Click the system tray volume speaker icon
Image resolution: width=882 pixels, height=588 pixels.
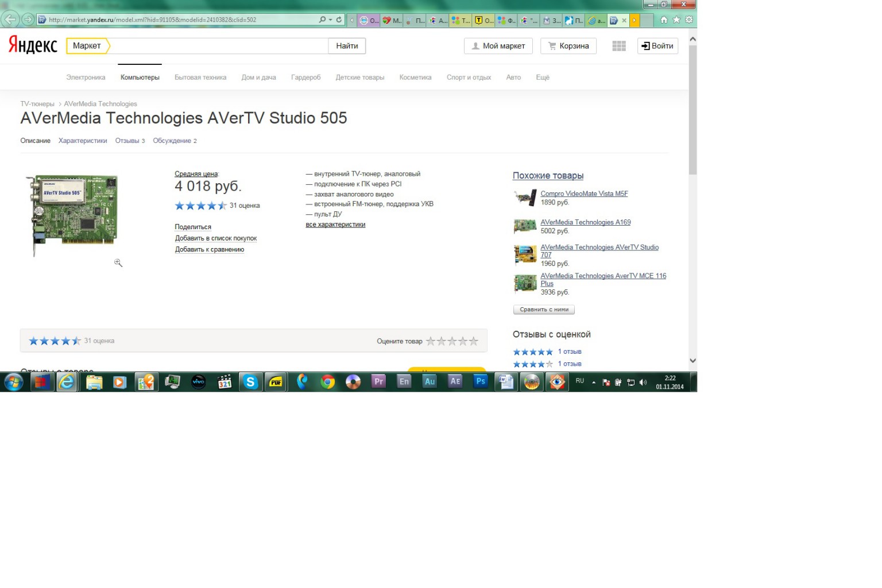pos(643,382)
